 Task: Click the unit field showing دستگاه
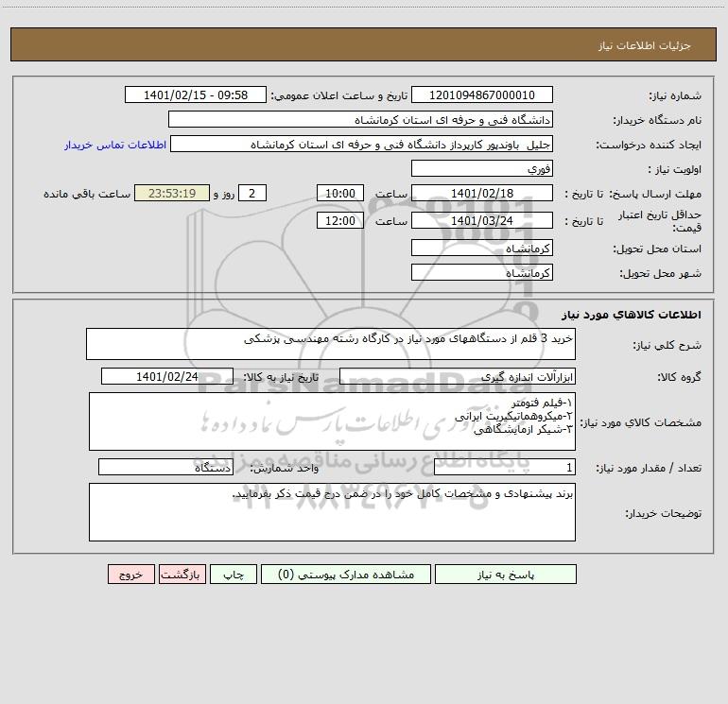165,467
